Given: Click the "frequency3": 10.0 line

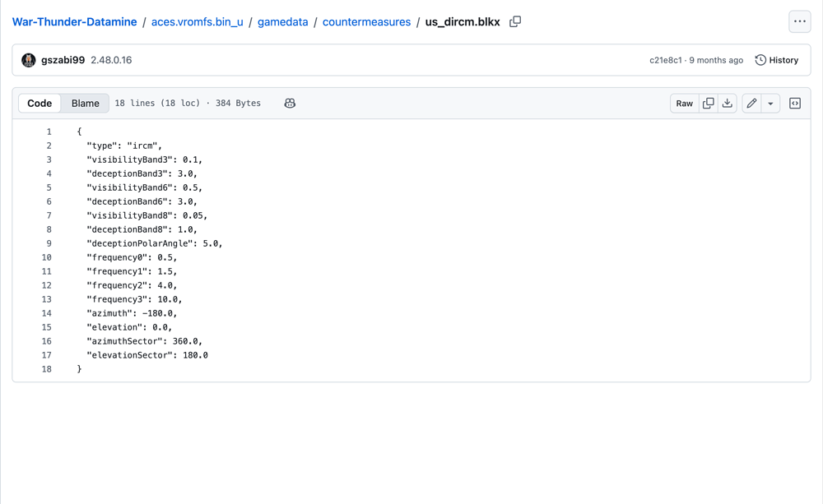Looking at the screenshot, I should 134,299.
